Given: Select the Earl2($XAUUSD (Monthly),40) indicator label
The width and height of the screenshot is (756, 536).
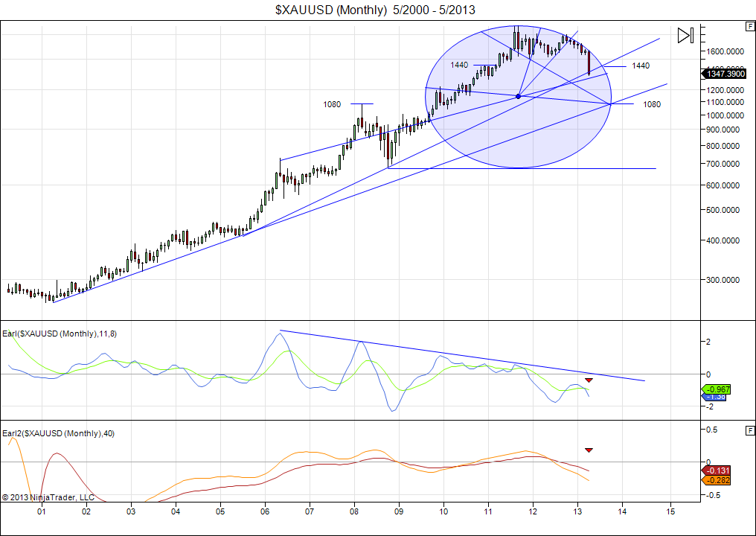Looking at the screenshot, I should [x=58, y=433].
